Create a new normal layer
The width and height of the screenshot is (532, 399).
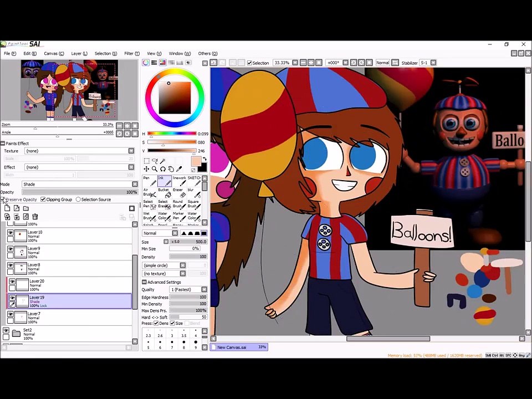7,208
